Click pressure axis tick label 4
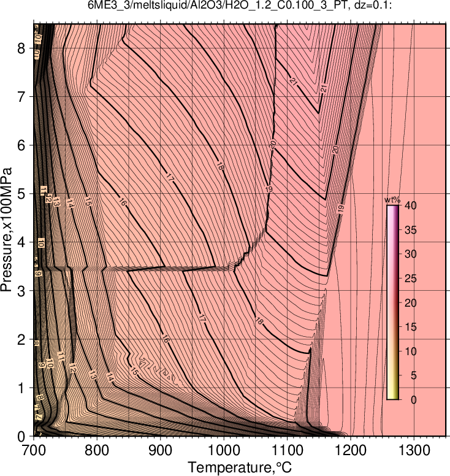450x476 pixels. 21,242
